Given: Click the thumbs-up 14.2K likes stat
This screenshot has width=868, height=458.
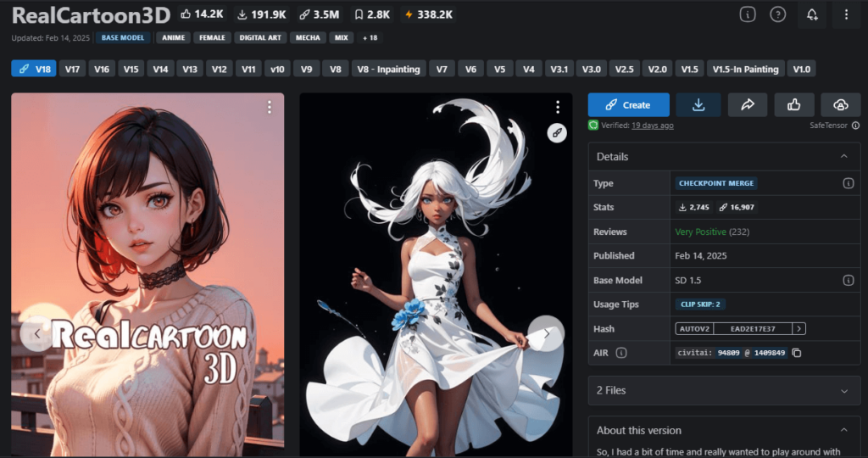Looking at the screenshot, I should (x=202, y=14).
